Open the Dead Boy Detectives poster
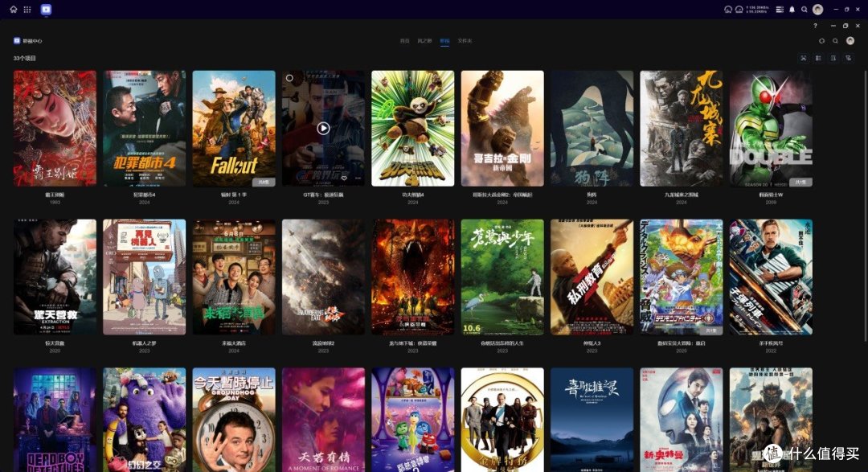 click(x=55, y=420)
